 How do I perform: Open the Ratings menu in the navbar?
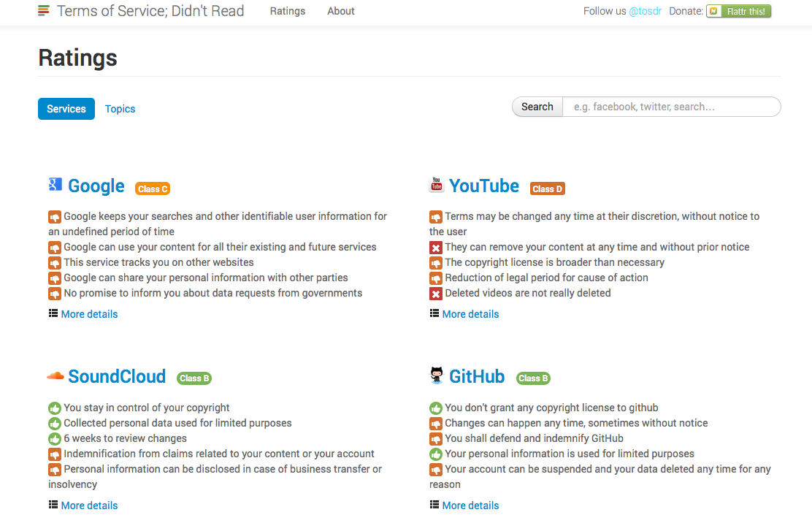[x=288, y=11]
